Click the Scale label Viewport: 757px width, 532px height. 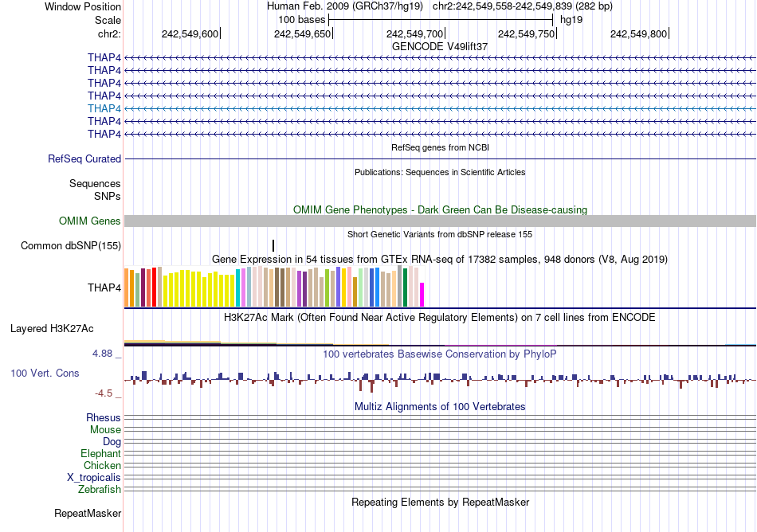(108, 20)
